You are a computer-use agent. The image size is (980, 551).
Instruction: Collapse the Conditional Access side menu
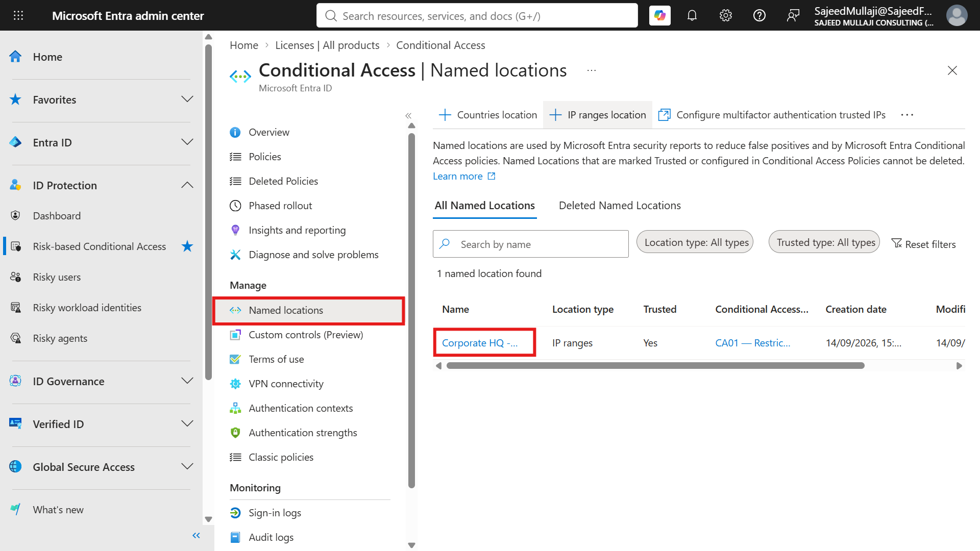408,116
